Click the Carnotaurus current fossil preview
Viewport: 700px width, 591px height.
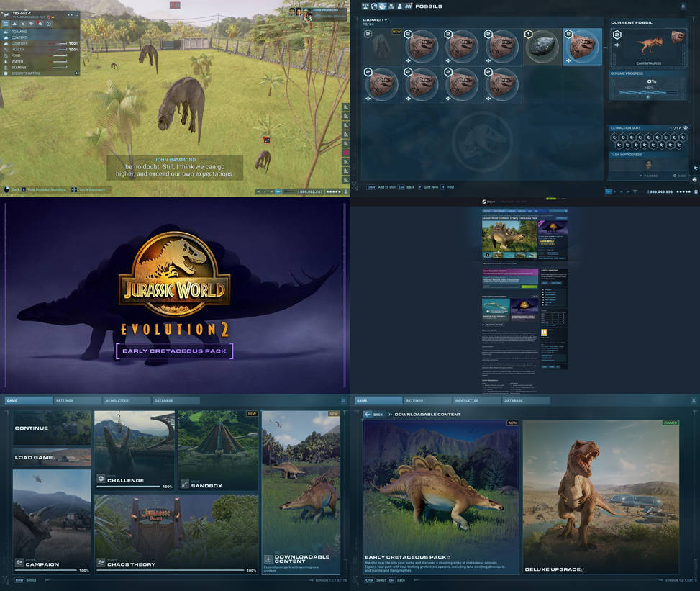(x=649, y=48)
